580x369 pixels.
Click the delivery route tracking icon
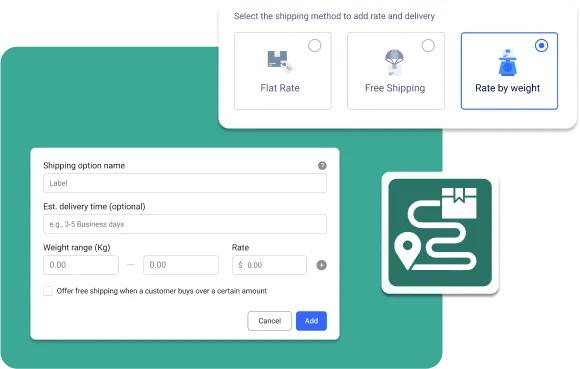point(440,233)
